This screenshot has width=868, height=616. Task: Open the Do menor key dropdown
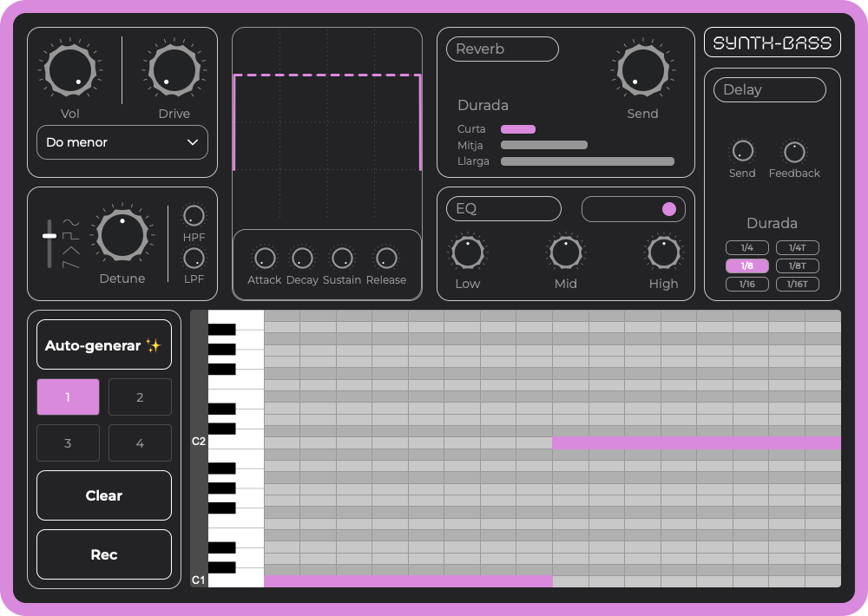coord(122,142)
